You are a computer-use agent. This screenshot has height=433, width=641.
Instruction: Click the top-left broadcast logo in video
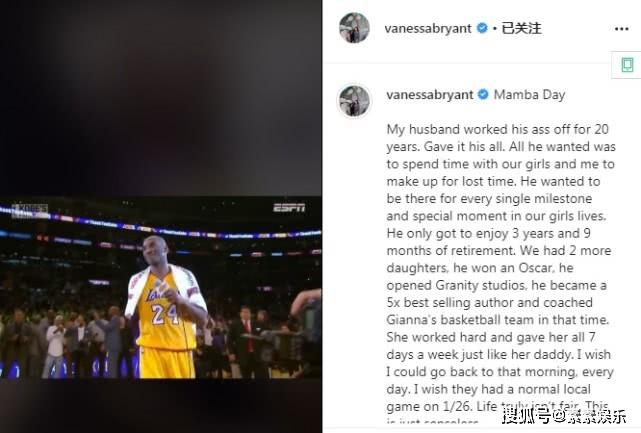click(30, 211)
